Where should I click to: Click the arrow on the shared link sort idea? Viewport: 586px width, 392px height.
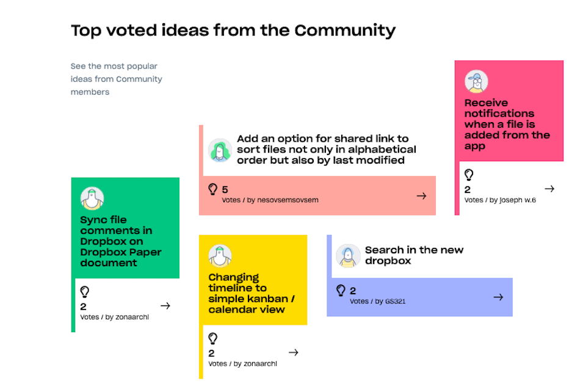point(421,196)
